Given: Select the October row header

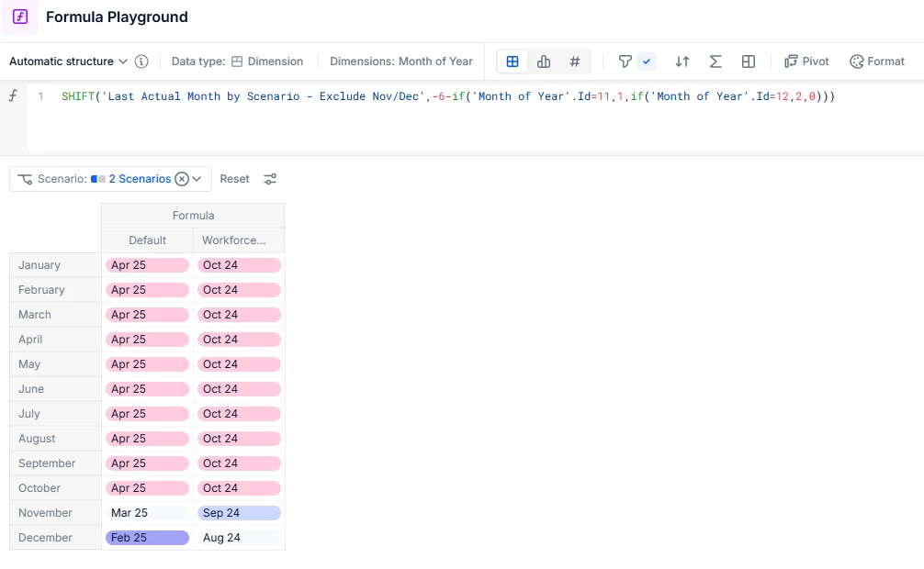Looking at the screenshot, I should pyautogui.click(x=55, y=487).
